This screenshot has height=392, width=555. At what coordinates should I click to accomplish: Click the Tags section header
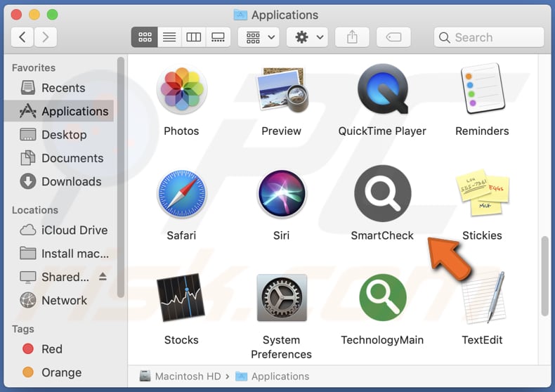click(23, 329)
